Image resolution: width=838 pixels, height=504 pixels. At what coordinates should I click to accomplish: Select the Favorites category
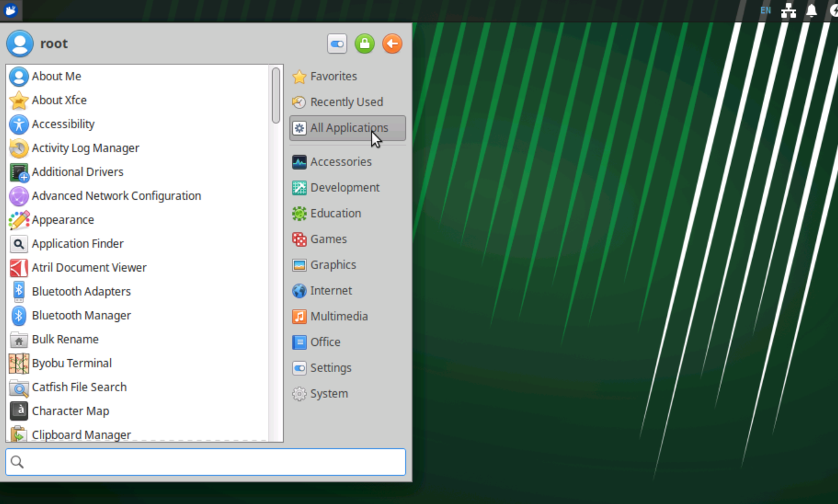tap(348, 77)
